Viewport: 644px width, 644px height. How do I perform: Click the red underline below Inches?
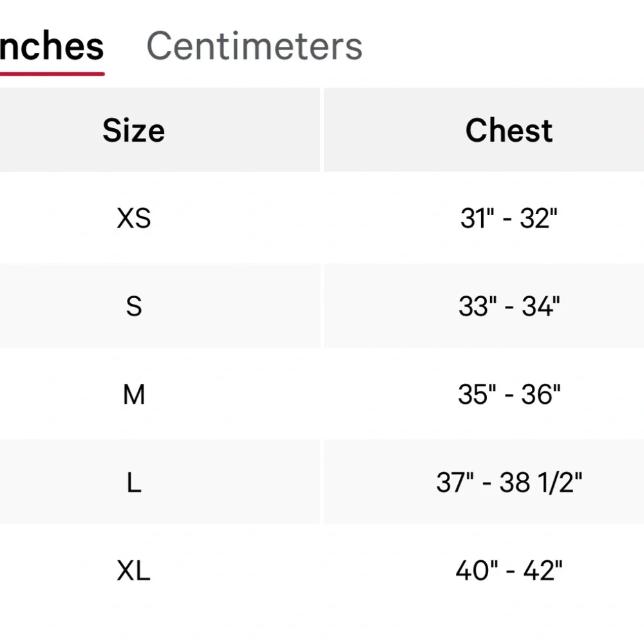coord(52,74)
